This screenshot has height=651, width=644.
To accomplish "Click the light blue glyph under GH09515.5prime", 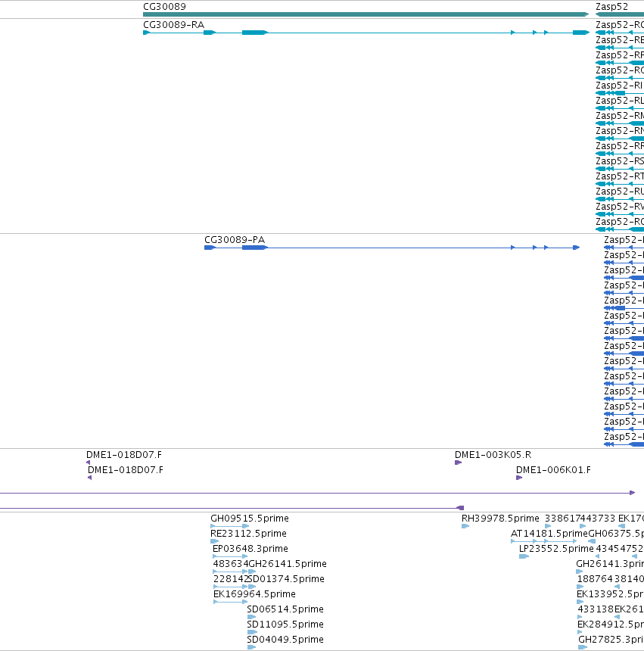I will (x=230, y=526).
